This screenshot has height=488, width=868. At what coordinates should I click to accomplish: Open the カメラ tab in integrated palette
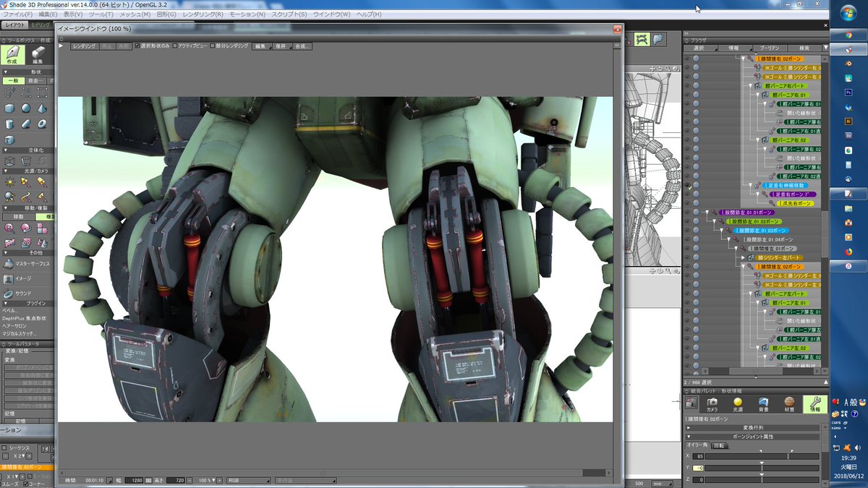(x=712, y=404)
